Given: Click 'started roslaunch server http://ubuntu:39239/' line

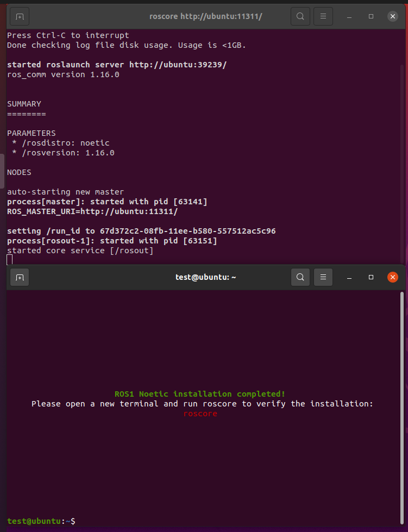Looking at the screenshot, I should [117, 65].
